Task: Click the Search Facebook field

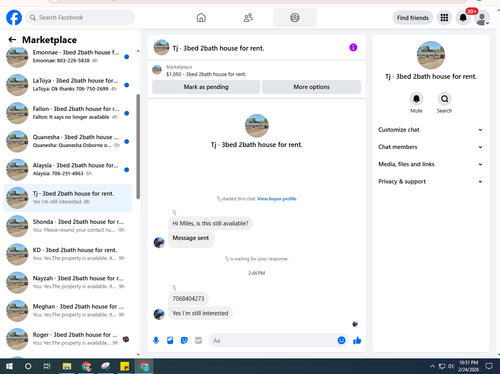Action: (x=80, y=17)
